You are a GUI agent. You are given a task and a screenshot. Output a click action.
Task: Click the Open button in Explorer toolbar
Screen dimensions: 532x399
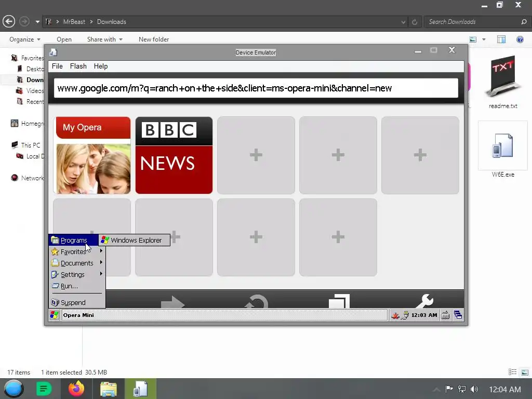pos(64,39)
